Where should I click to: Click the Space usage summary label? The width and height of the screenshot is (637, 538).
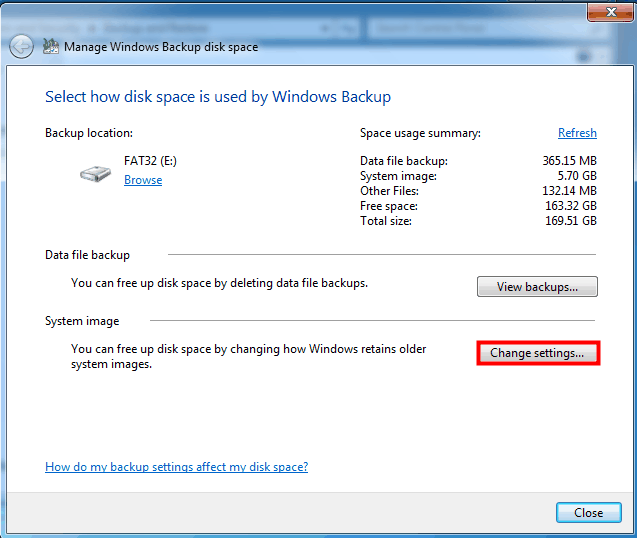pyautogui.click(x=420, y=133)
